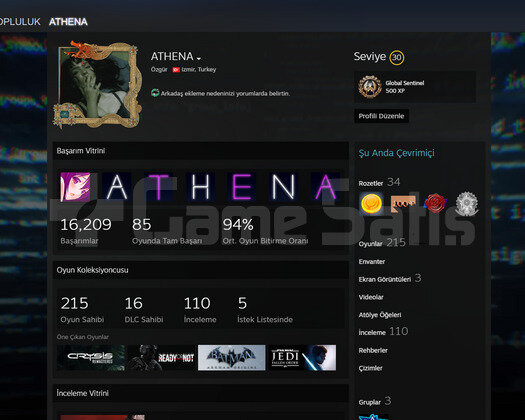Click the Izmir, Turkey location text

[x=199, y=70]
